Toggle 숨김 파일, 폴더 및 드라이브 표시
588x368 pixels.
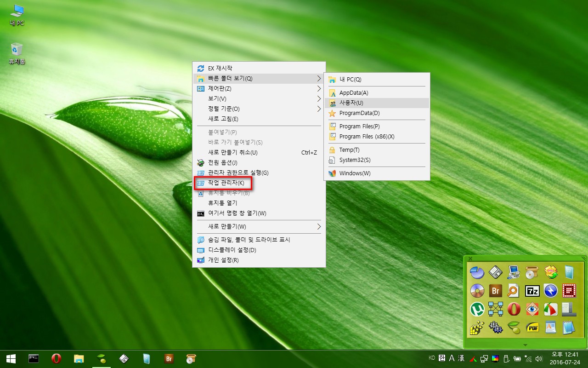(259, 240)
